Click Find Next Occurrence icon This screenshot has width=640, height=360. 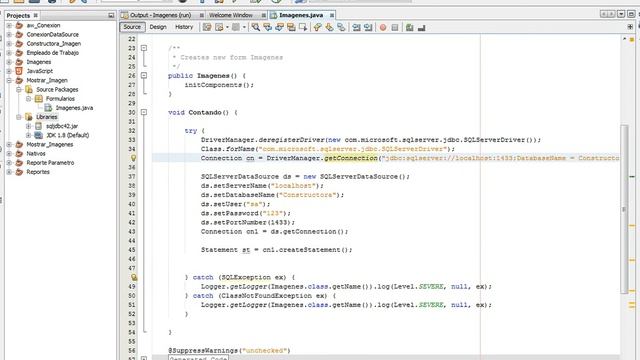pyautogui.click(x=279, y=27)
